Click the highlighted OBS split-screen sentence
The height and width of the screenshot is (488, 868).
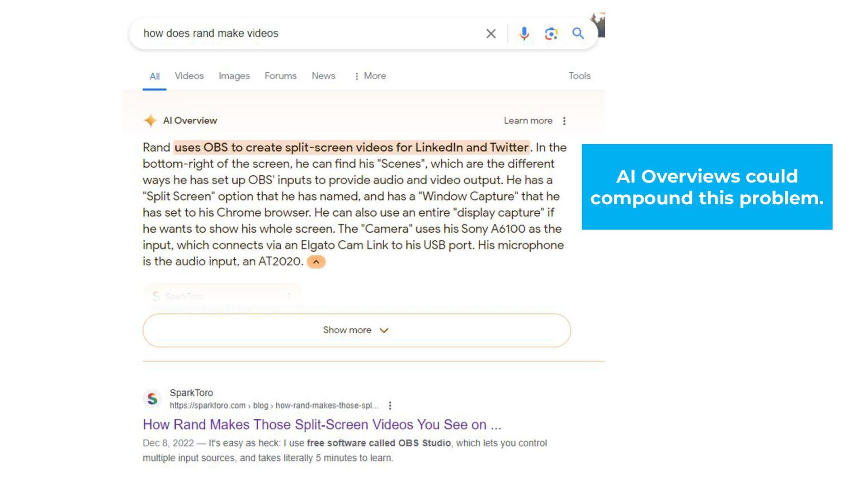(x=352, y=147)
